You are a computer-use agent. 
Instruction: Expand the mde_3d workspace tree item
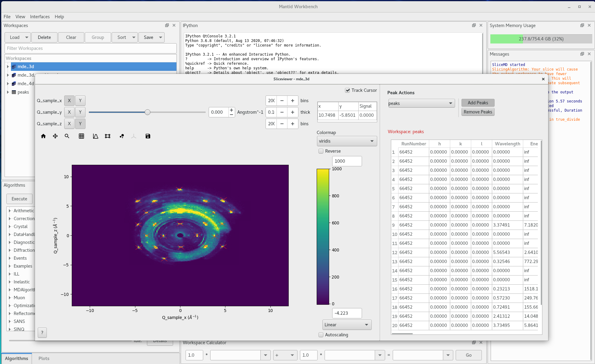click(x=8, y=67)
